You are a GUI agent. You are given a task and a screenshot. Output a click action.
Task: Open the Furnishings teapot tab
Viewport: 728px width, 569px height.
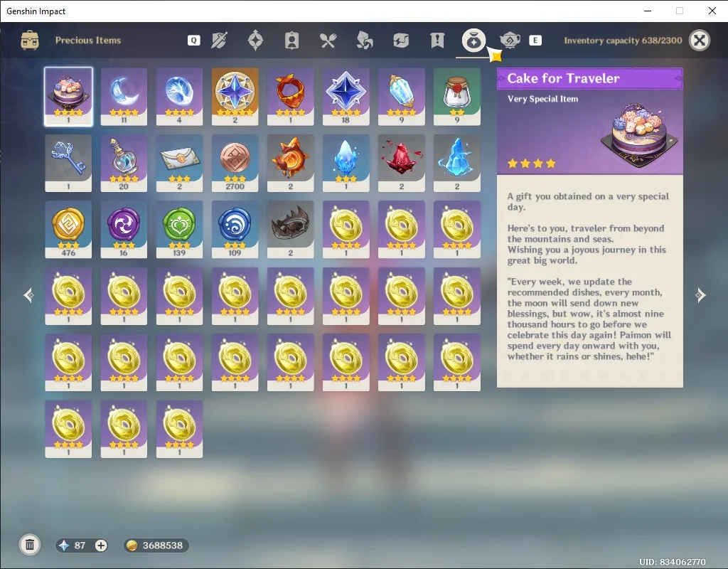(x=510, y=41)
